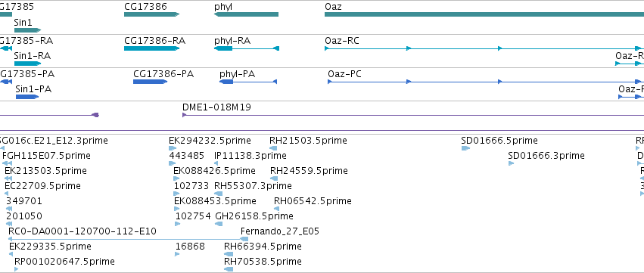Click the CG17386-RA transcript bar

tap(151, 48)
